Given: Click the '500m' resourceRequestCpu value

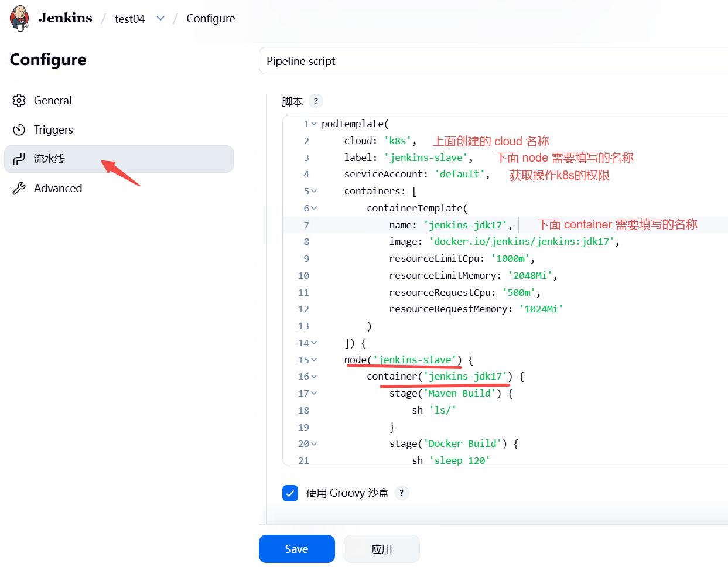Looking at the screenshot, I should tap(519, 293).
